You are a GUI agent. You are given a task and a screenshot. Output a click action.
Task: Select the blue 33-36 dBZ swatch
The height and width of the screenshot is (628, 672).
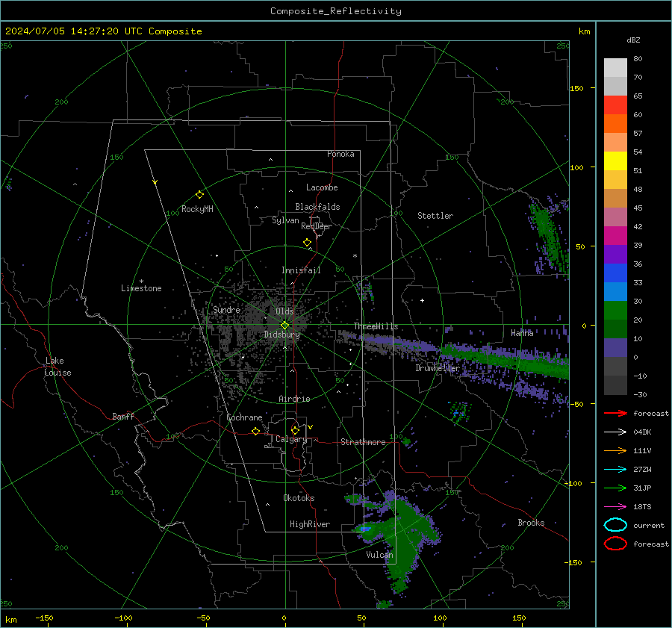point(615,273)
